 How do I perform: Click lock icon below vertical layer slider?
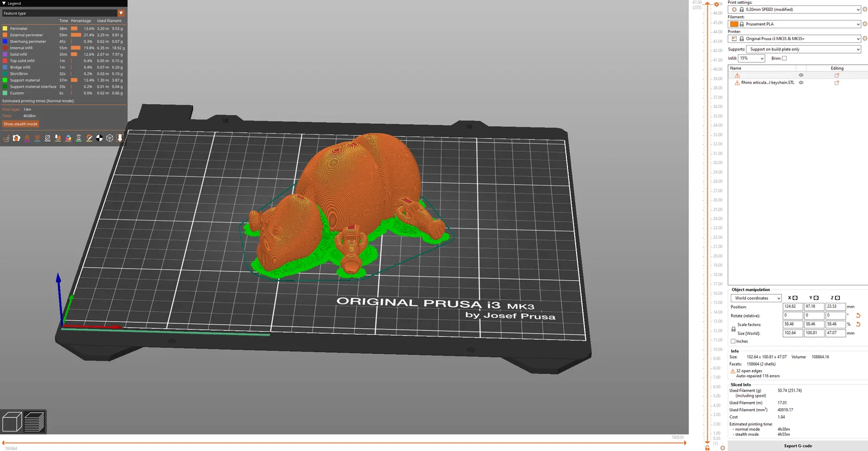tap(707, 448)
